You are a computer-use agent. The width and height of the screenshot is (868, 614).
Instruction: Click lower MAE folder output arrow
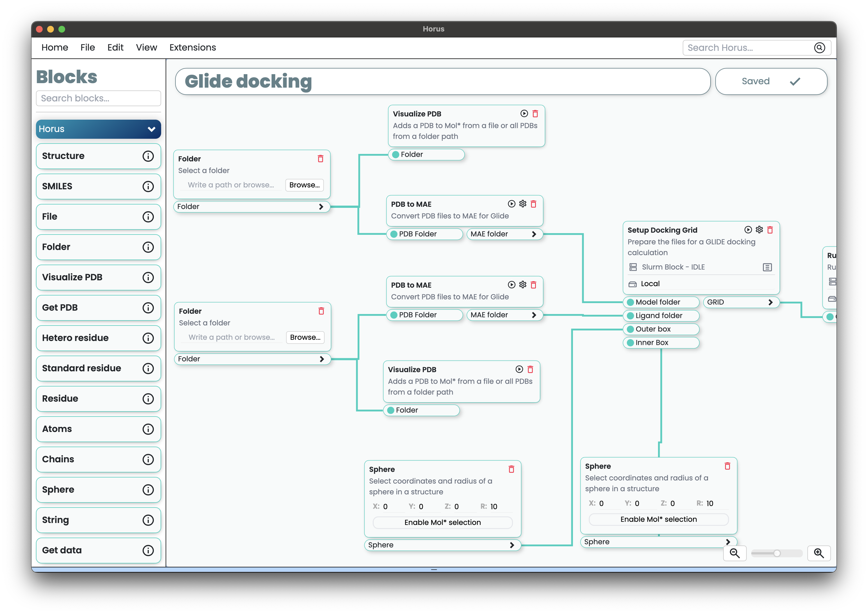534,315
